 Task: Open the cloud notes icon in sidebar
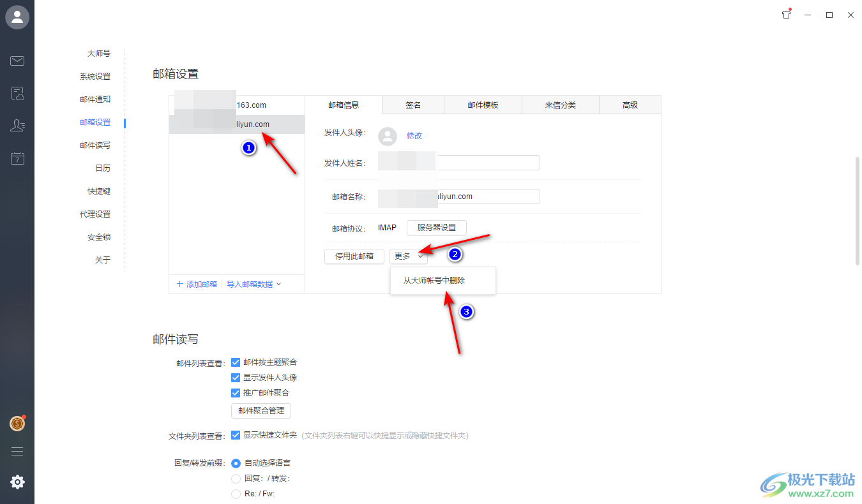17,94
